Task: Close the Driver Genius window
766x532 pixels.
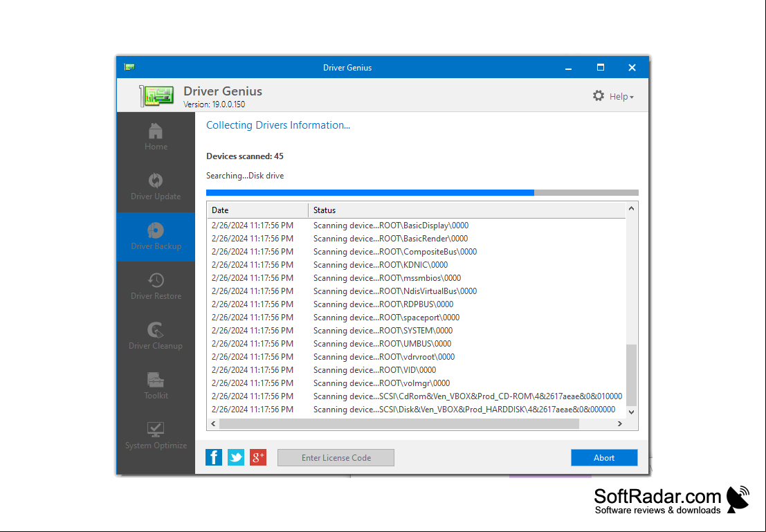Action: [x=632, y=67]
